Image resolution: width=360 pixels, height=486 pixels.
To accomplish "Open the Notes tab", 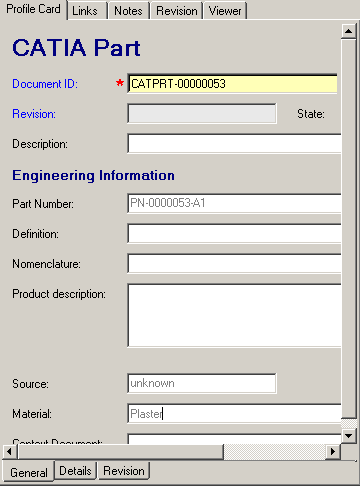I will (x=128, y=11).
